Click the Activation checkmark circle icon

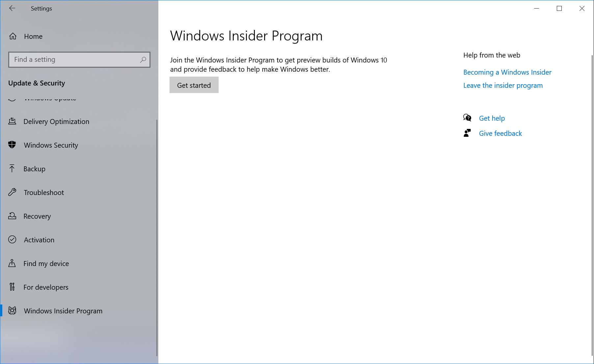click(12, 240)
